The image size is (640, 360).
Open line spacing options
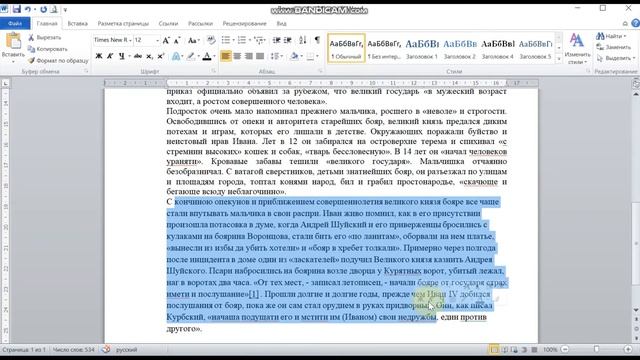tap(276, 56)
